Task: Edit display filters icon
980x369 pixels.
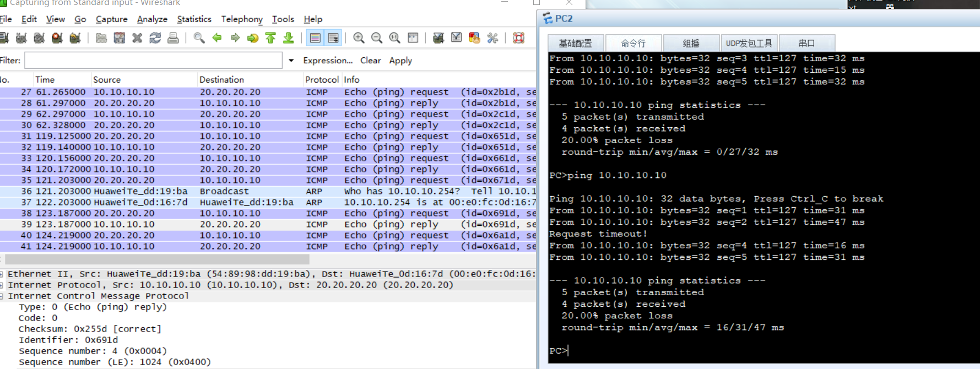Action: click(457, 38)
